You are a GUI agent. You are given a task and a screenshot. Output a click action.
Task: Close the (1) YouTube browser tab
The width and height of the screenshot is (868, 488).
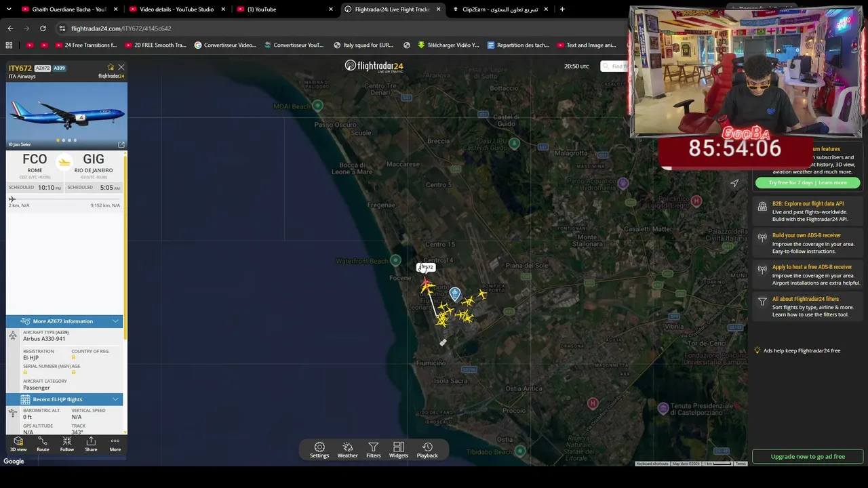click(x=331, y=9)
